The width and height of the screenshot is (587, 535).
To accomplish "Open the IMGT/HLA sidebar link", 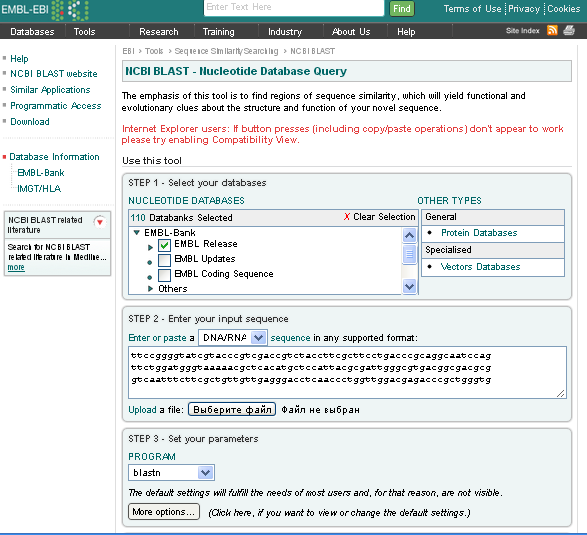I will [39, 189].
